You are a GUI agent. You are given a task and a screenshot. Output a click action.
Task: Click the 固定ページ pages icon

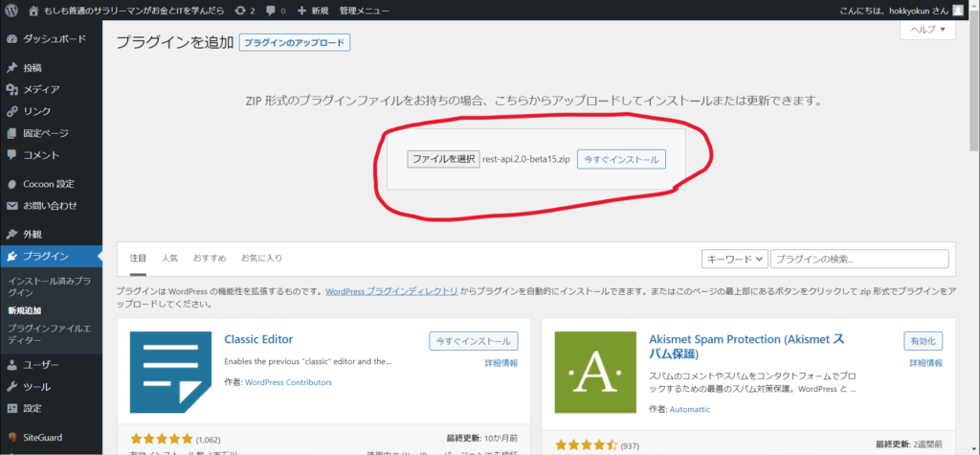(x=11, y=133)
